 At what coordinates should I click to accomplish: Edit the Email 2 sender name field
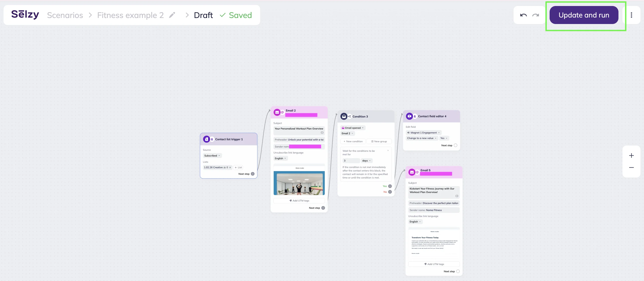tap(299, 147)
